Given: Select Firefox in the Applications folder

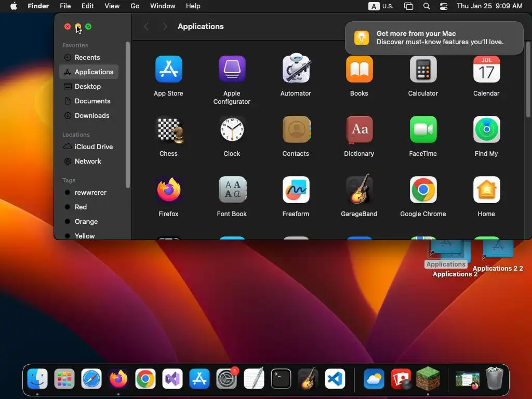Looking at the screenshot, I should [169, 190].
